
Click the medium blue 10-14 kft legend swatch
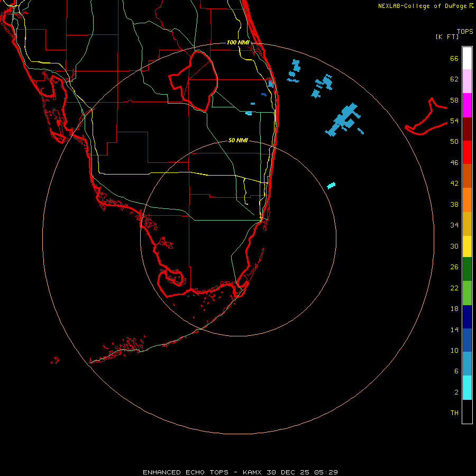pyautogui.click(x=467, y=340)
